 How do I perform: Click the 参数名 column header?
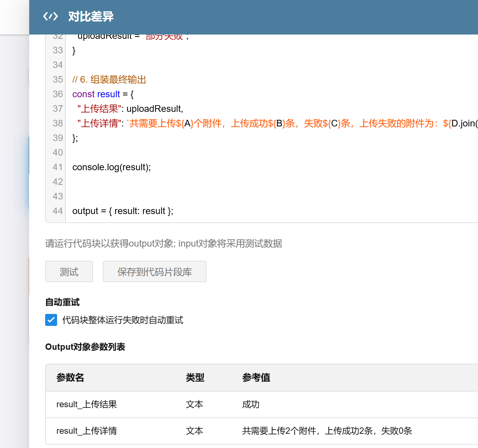coord(70,378)
